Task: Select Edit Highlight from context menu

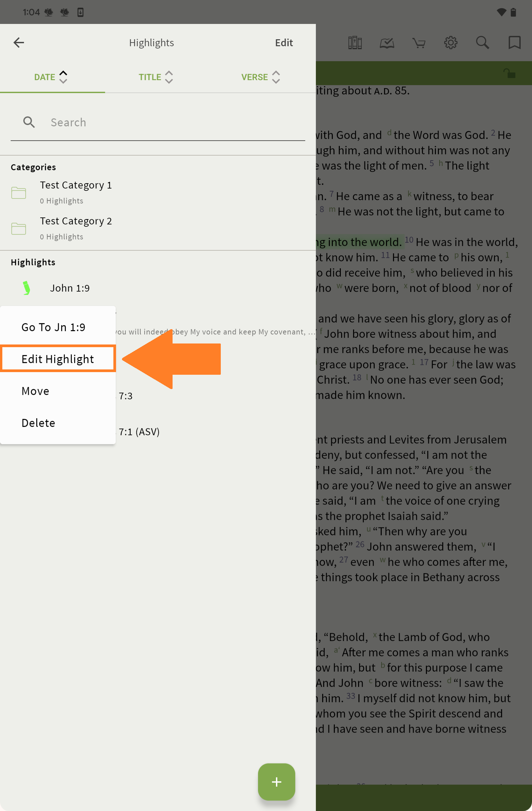Action: (x=58, y=359)
